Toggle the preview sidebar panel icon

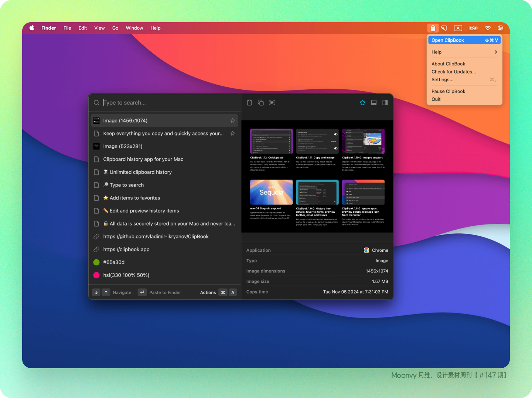tap(385, 103)
